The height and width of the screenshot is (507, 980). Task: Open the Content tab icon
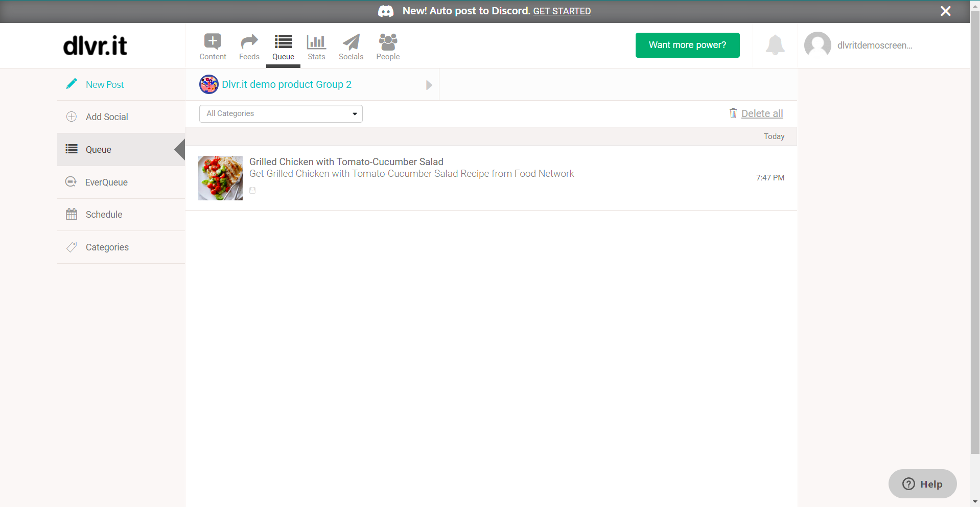click(213, 41)
